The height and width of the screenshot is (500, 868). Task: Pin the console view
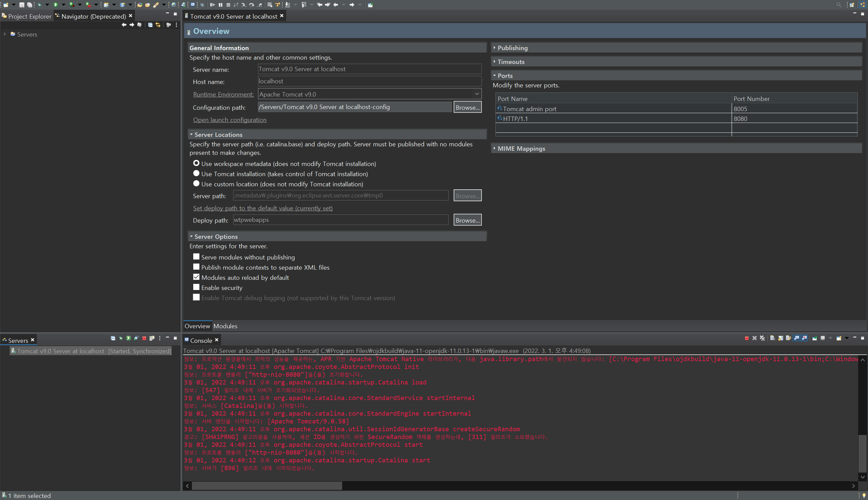(x=815, y=338)
